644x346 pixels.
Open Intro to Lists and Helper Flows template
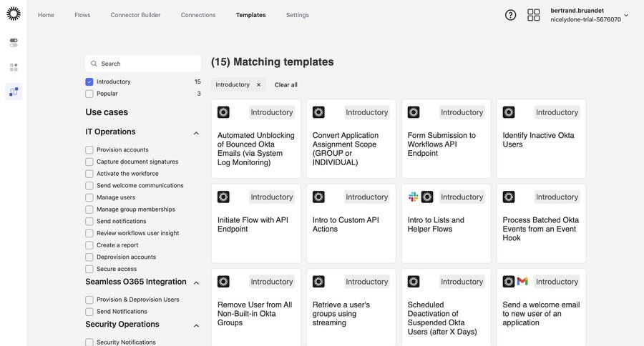tap(446, 223)
